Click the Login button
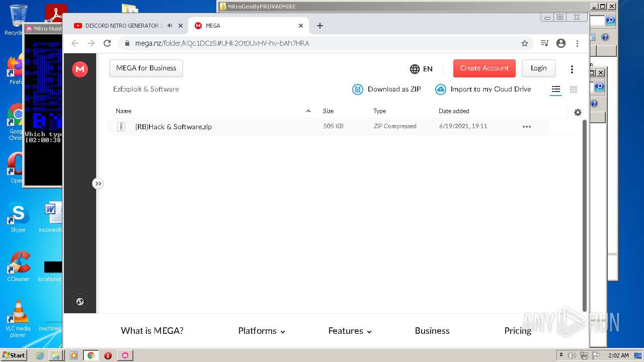 pos(538,68)
